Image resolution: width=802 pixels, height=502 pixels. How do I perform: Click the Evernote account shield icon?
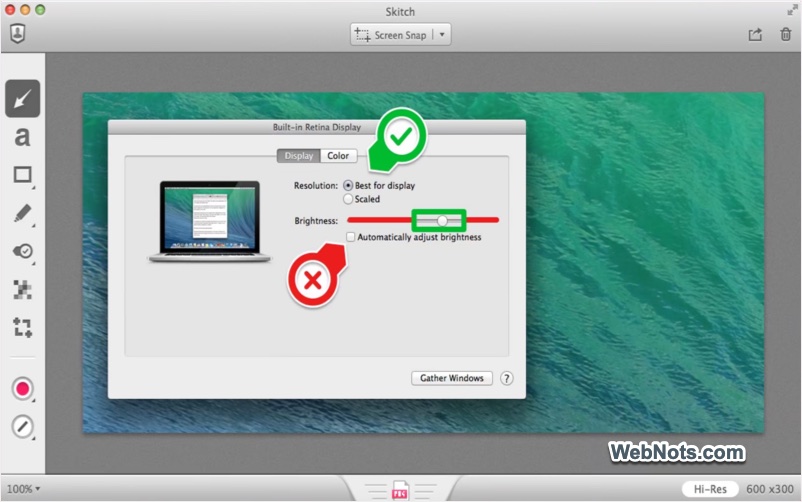point(18,34)
